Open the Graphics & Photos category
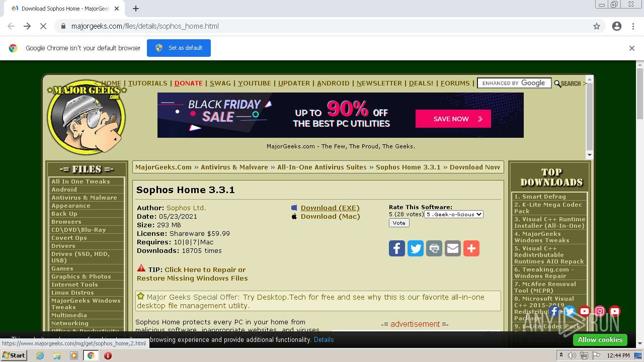The height and width of the screenshot is (362, 644). click(81, 277)
